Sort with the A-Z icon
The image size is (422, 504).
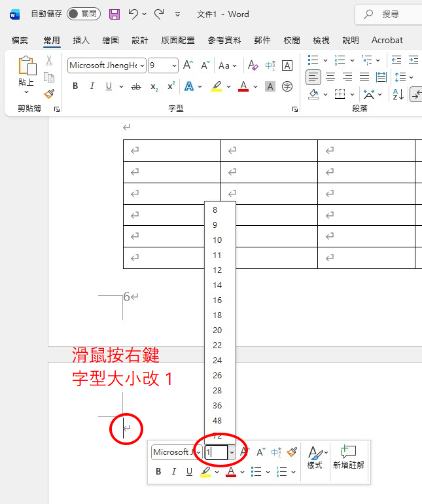coord(398,94)
